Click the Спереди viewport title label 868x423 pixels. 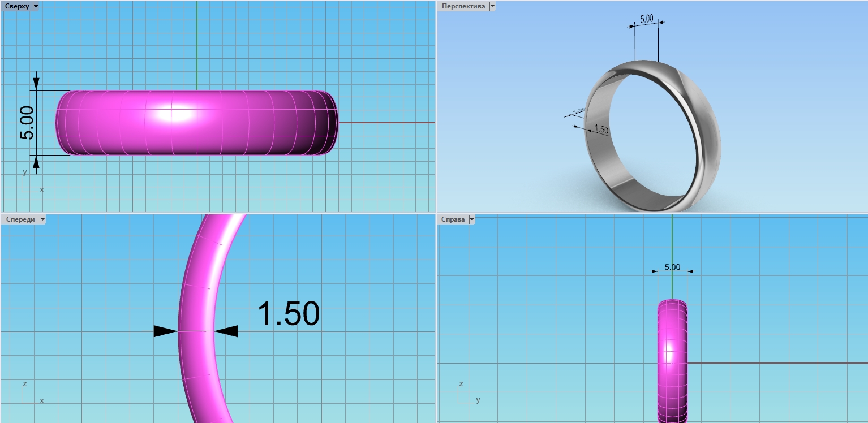click(x=20, y=219)
